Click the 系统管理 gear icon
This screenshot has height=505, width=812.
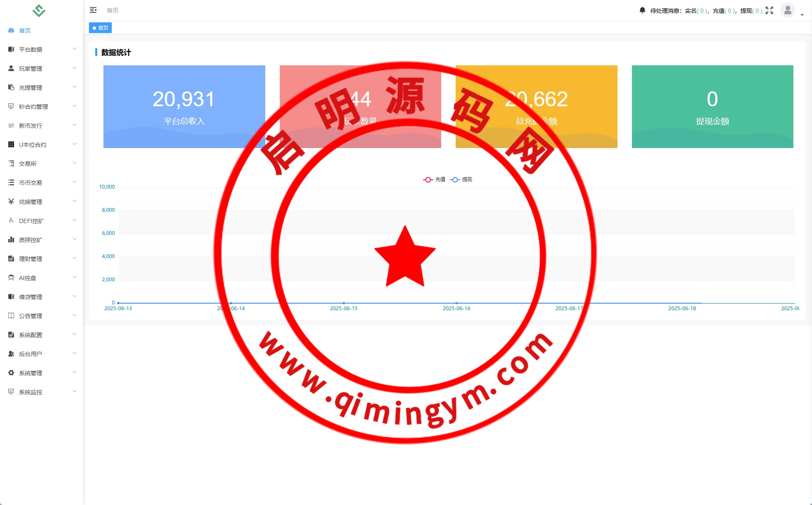coord(11,373)
